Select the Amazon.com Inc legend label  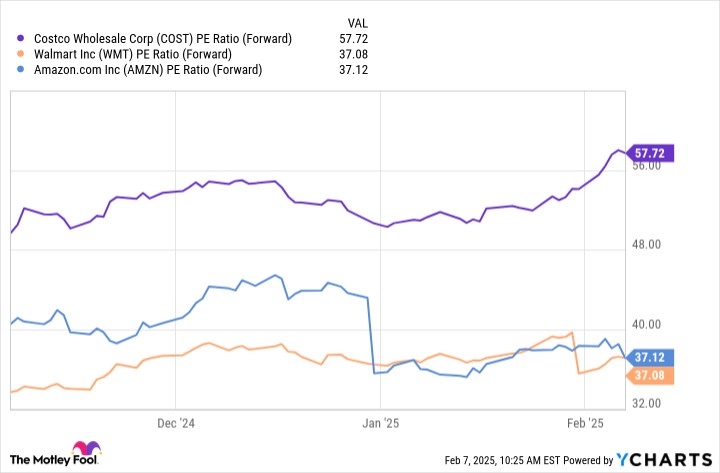pyautogui.click(x=148, y=70)
